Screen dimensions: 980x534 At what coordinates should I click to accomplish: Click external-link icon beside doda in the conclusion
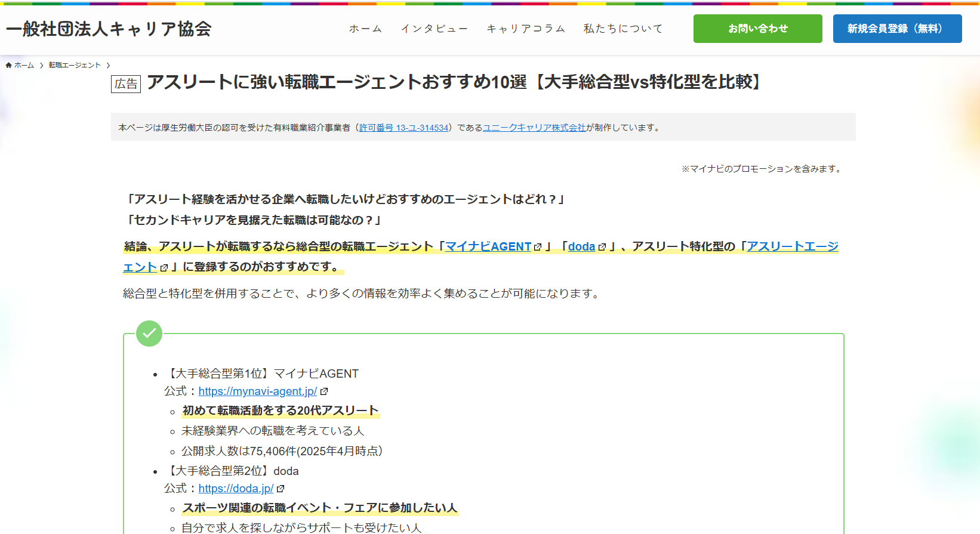(x=602, y=247)
